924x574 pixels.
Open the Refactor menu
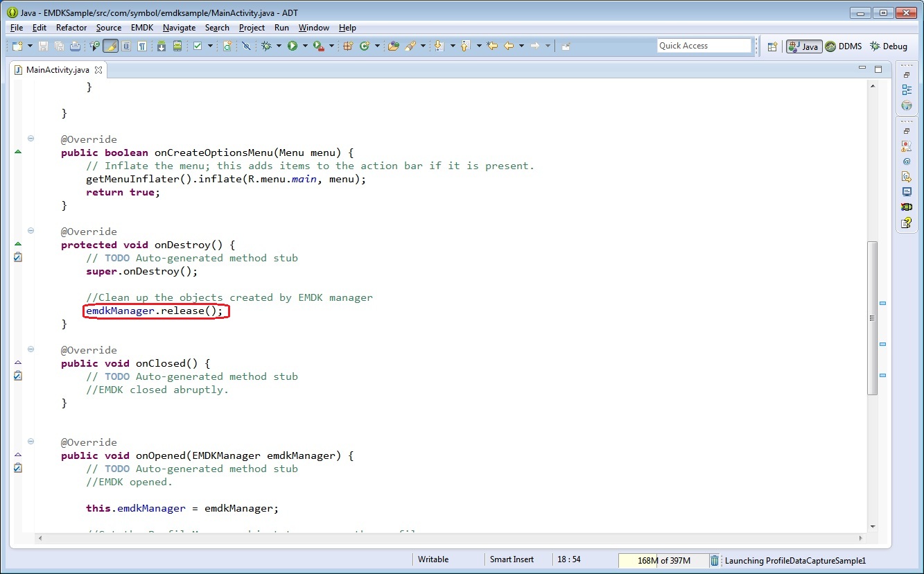(71, 28)
